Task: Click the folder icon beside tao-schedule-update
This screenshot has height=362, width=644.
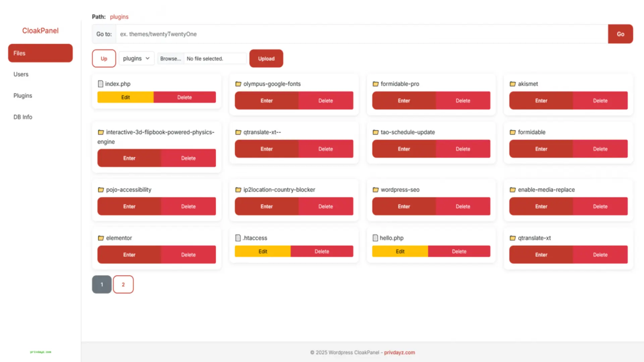Action: [376, 132]
